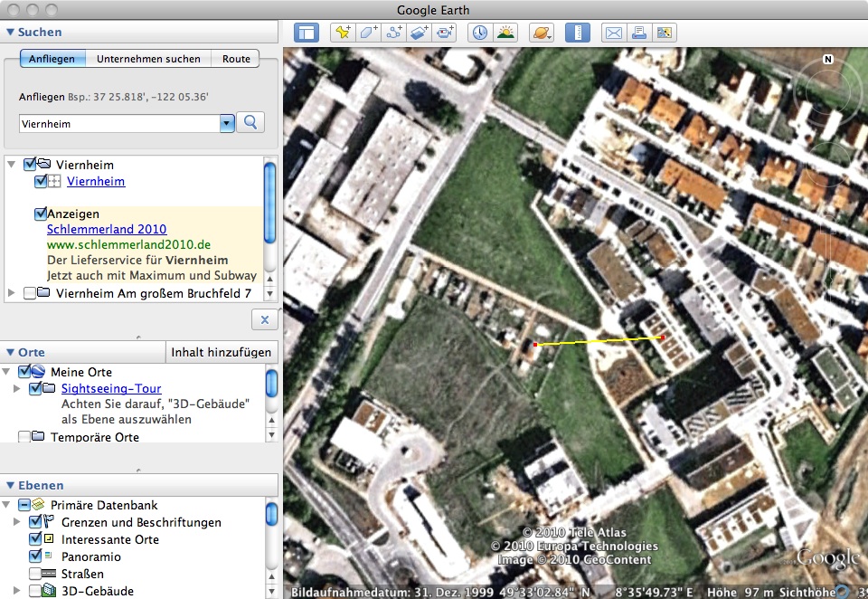Disable the Panoramio layer checkbox
Screen dimensions: 868x599
tap(35, 556)
